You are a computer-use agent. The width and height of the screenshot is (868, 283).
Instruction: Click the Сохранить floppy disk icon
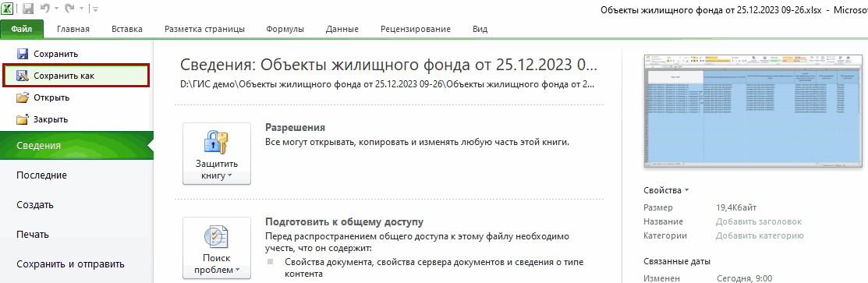pos(23,54)
